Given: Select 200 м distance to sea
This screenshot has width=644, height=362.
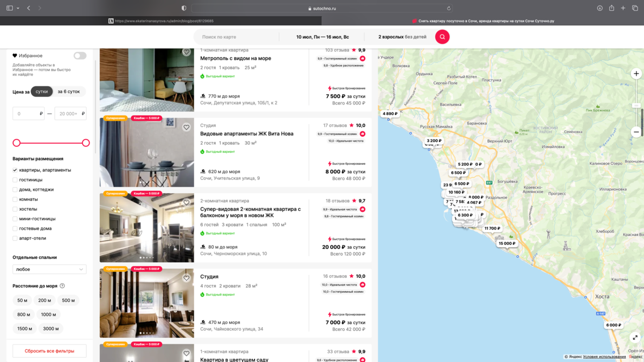Looking at the screenshot, I should [45, 300].
